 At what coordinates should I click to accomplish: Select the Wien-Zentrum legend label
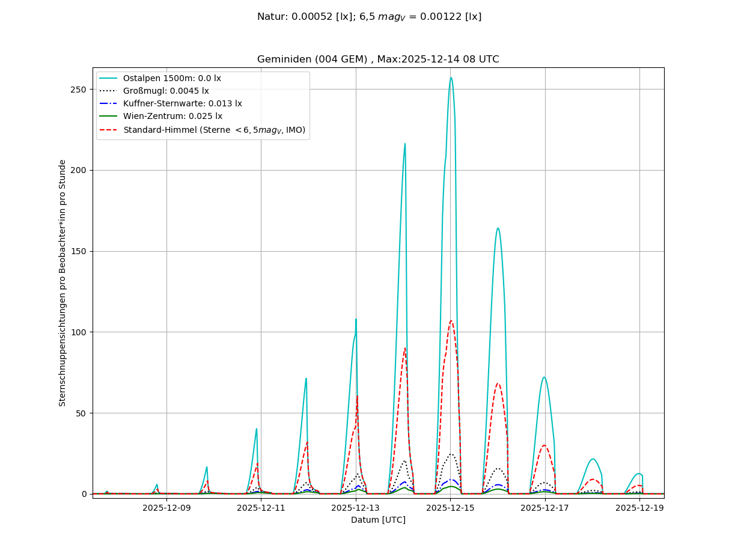172,117
